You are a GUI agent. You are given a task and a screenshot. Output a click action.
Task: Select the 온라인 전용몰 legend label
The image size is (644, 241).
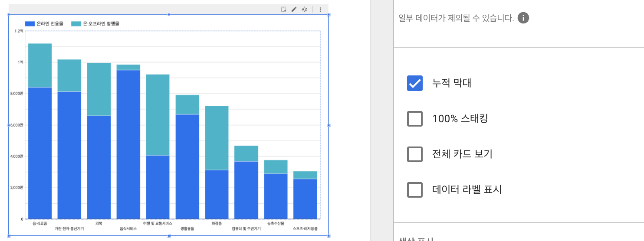tap(50, 24)
